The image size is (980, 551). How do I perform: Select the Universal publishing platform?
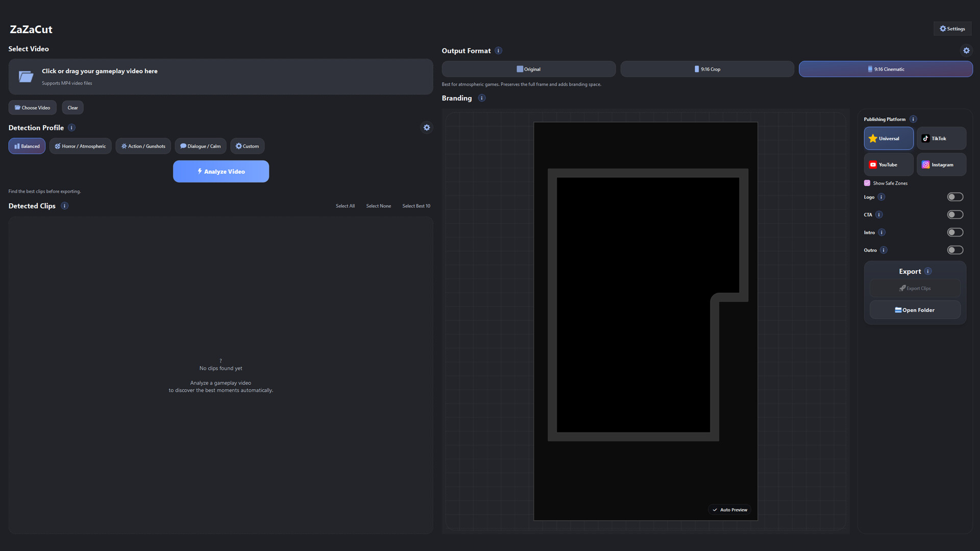(889, 138)
